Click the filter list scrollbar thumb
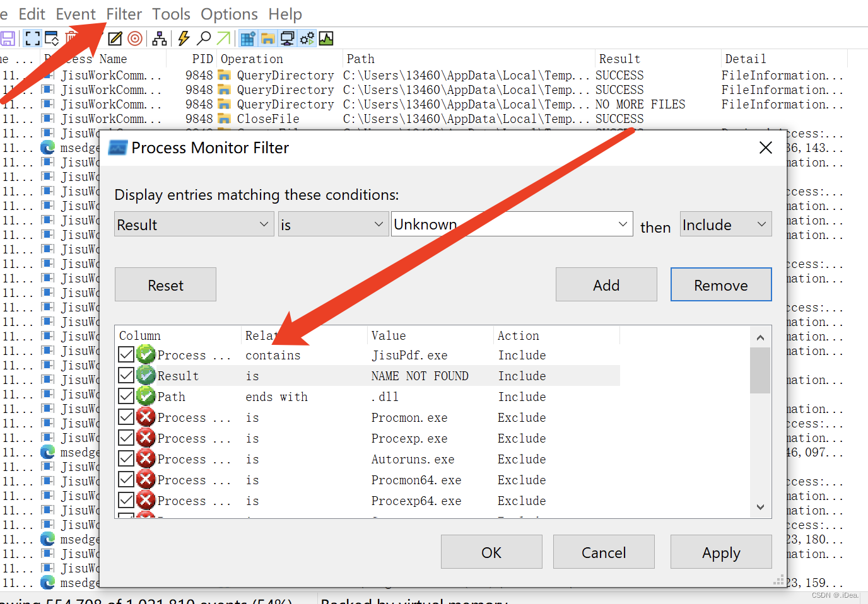868x604 pixels. [x=760, y=370]
